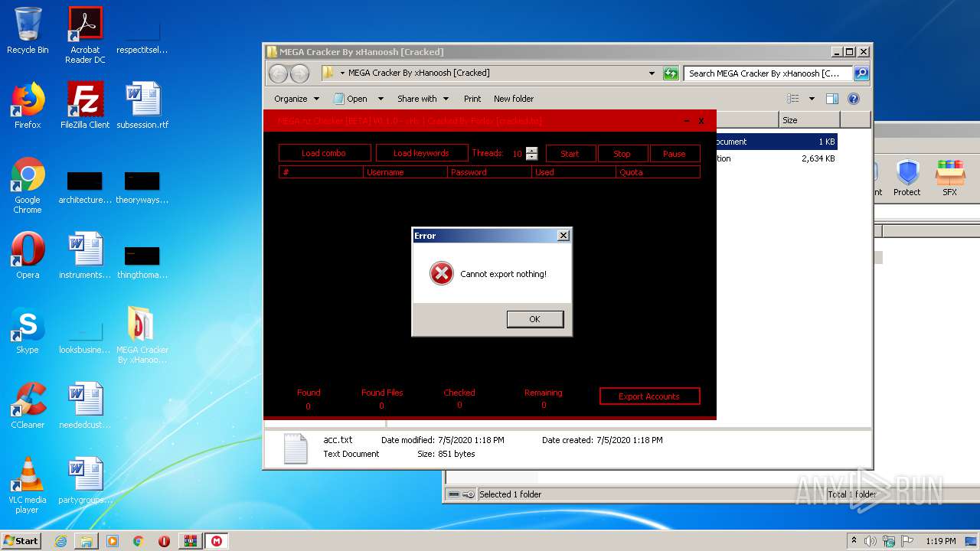Viewport: 980px width, 551px height.
Task: Click OK in the Error dialog
Action: point(535,319)
